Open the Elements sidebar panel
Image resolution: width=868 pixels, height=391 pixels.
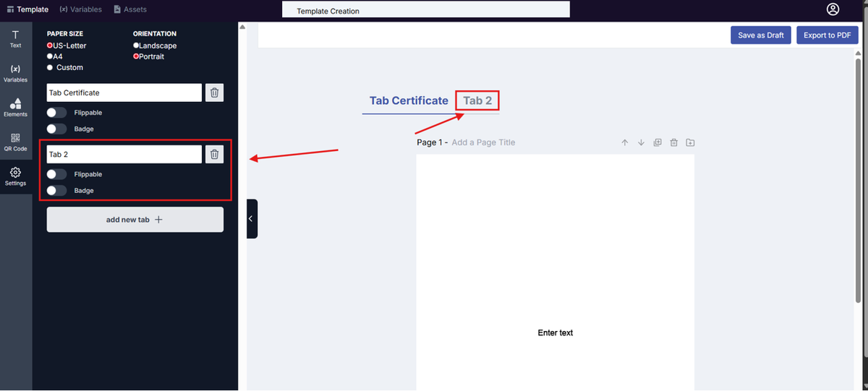[15, 107]
